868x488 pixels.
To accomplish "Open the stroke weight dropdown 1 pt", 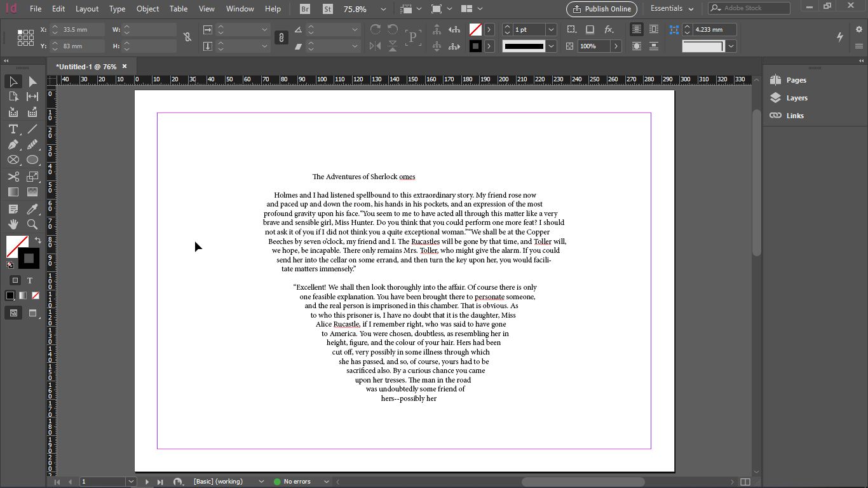I will click(551, 30).
